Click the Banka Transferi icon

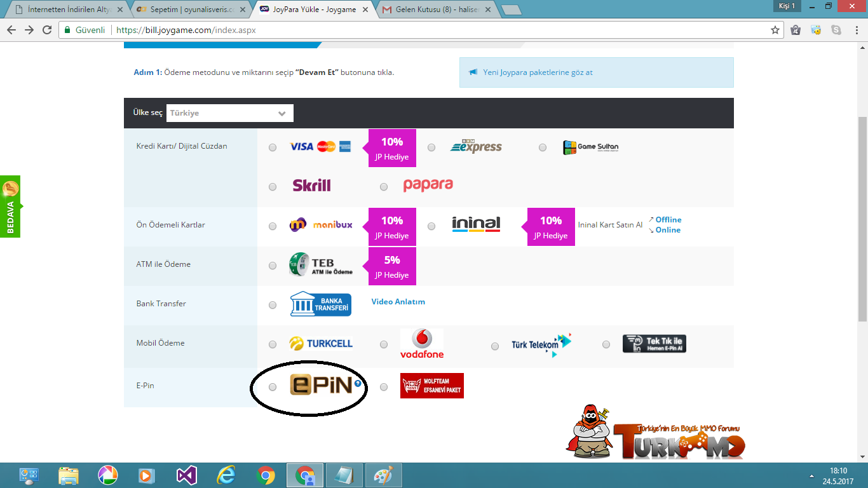(320, 304)
